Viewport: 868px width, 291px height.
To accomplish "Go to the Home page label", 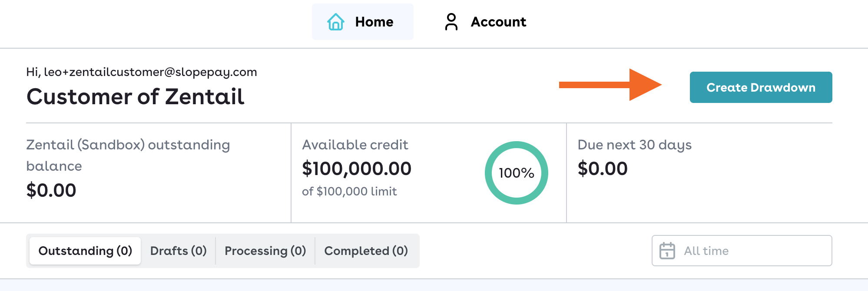I will (x=374, y=22).
